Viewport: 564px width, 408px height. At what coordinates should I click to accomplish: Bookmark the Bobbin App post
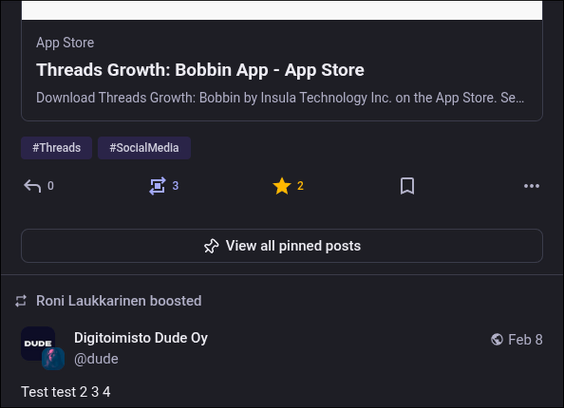click(x=407, y=186)
